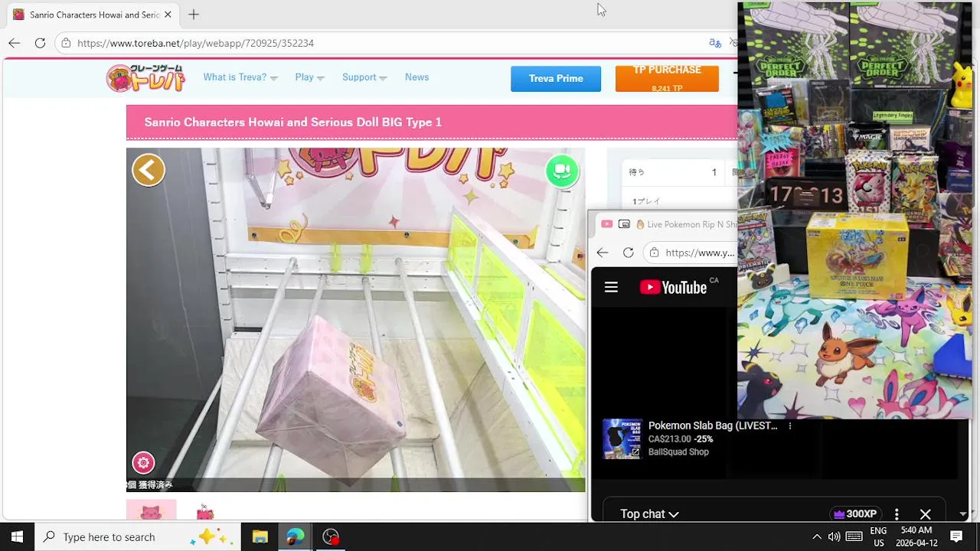This screenshot has width=980, height=551.
Task: Reload the Toreba page
Action: pos(40,43)
